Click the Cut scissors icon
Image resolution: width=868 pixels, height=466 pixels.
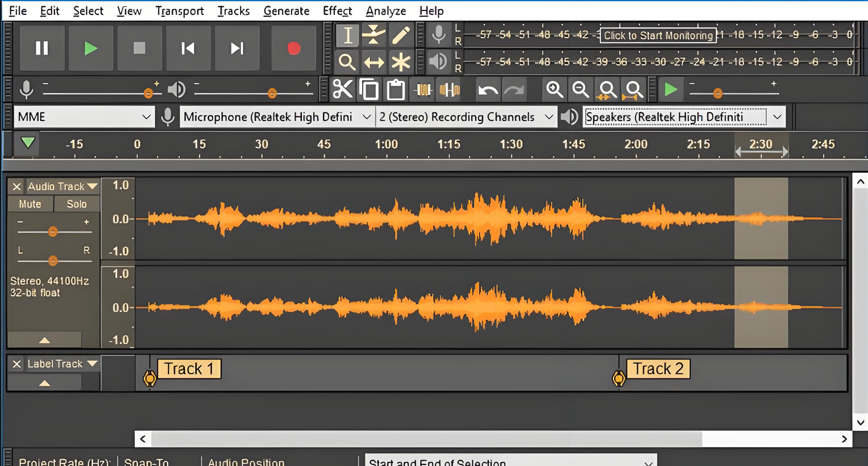pos(342,89)
